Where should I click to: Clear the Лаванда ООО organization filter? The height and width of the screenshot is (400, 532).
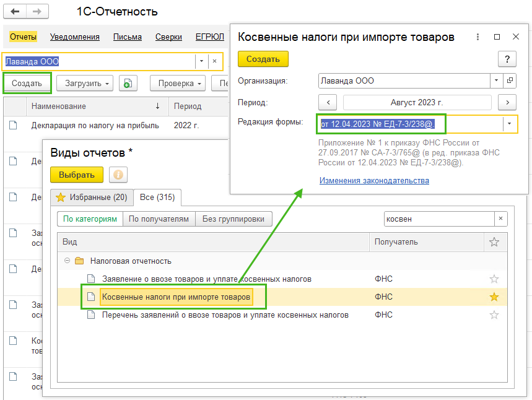tap(214, 61)
